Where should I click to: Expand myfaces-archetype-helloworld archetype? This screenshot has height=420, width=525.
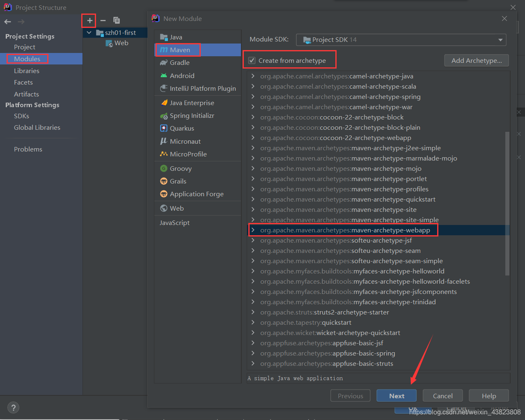point(253,271)
